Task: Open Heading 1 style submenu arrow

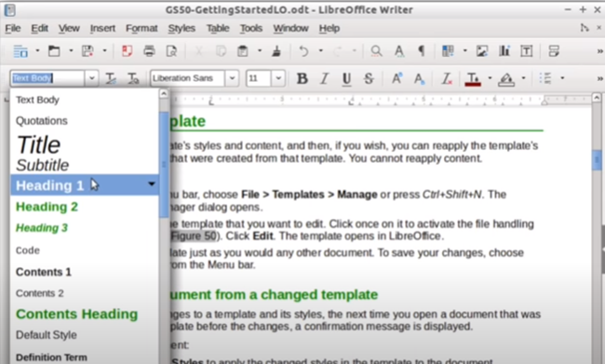Action: [x=152, y=184]
